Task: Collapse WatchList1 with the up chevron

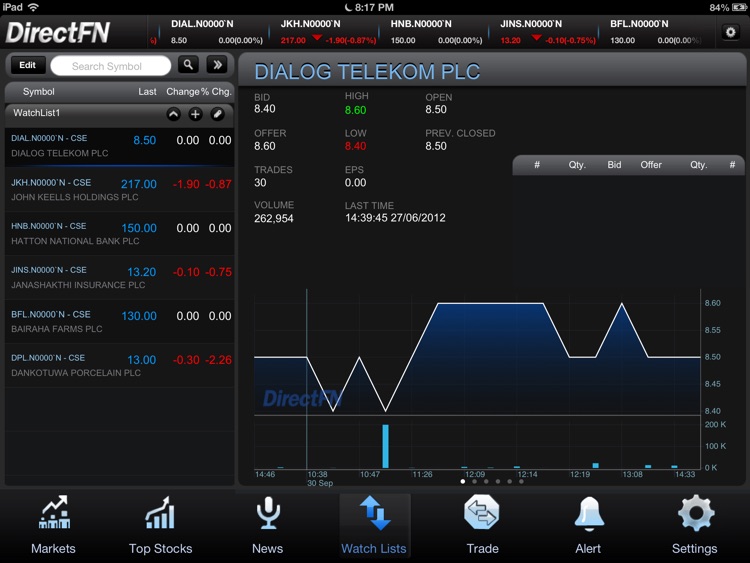Action: click(174, 114)
